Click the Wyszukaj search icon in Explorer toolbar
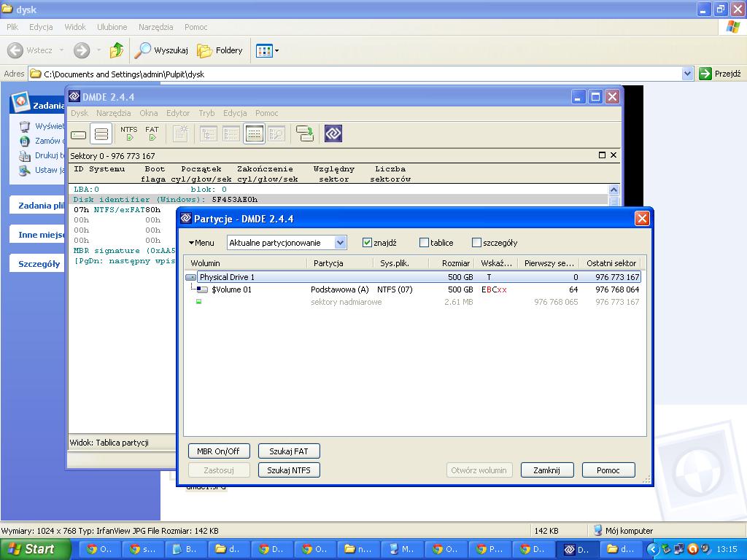Viewport: 747px width, 560px height. pos(142,50)
